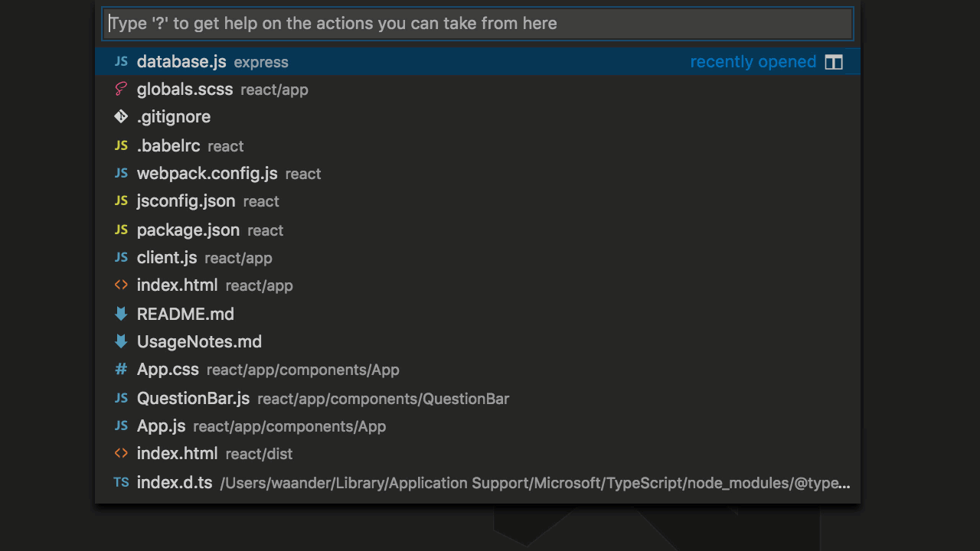Select the .babelrc file entry
The width and height of the screenshot is (980, 551).
[168, 145]
